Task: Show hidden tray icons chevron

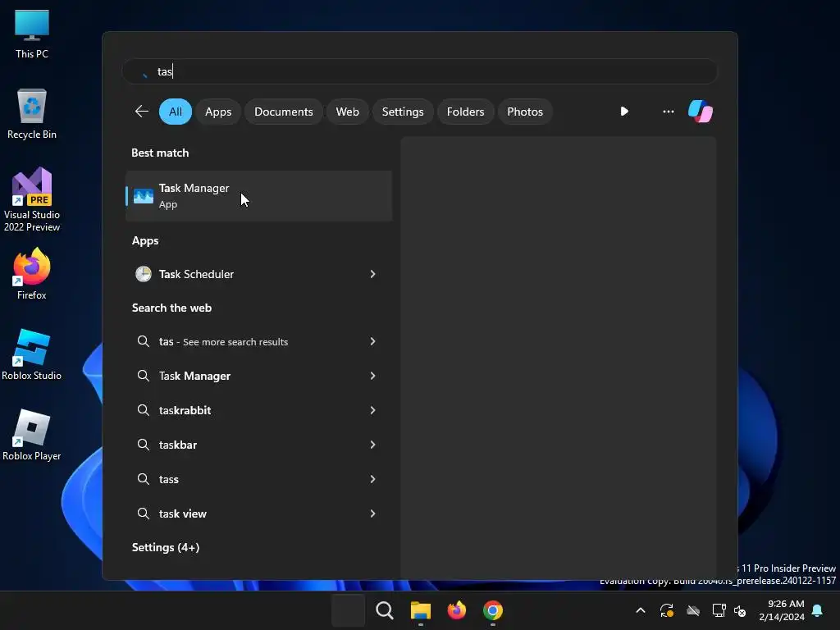Action: click(x=640, y=610)
